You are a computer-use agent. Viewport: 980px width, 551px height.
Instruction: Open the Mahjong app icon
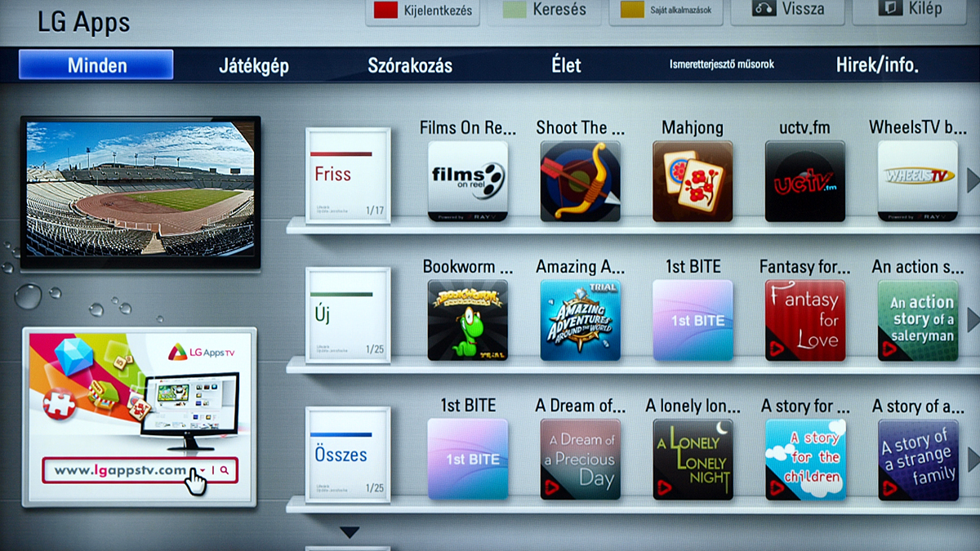pyautogui.click(x=693, y=181)
